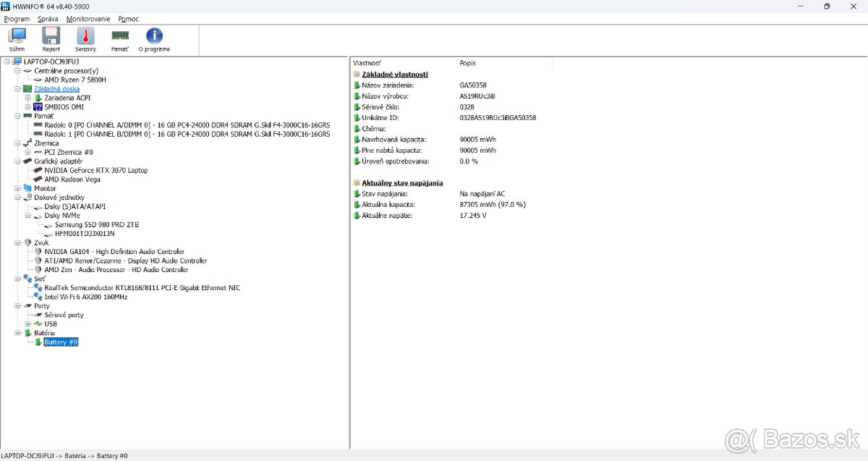Select NVIDIA GeForce RTX 3070 Laptop entry

point(95,170)
